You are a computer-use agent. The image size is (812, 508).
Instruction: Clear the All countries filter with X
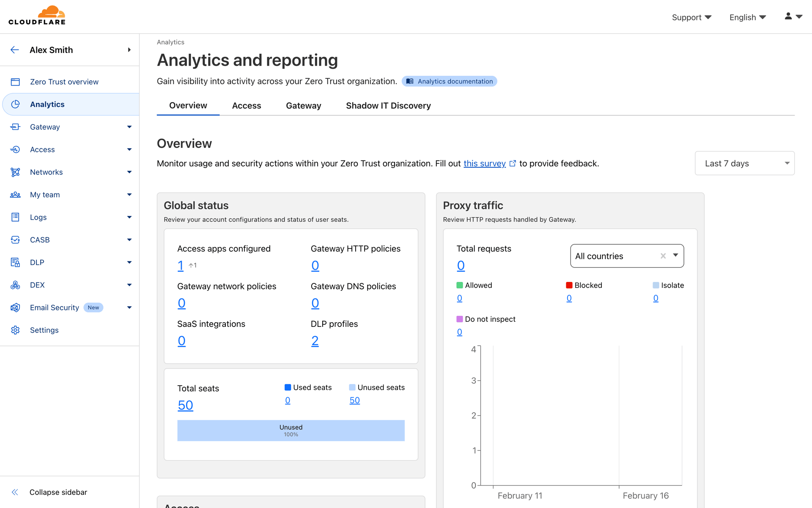(663, 256)
